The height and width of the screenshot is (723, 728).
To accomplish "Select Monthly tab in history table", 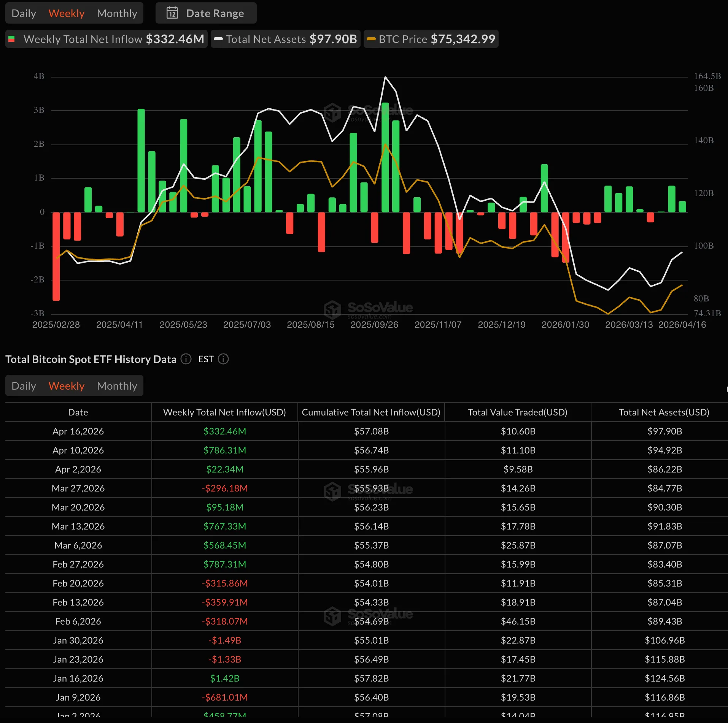I will pyautogui.click(x=117, y=386).
